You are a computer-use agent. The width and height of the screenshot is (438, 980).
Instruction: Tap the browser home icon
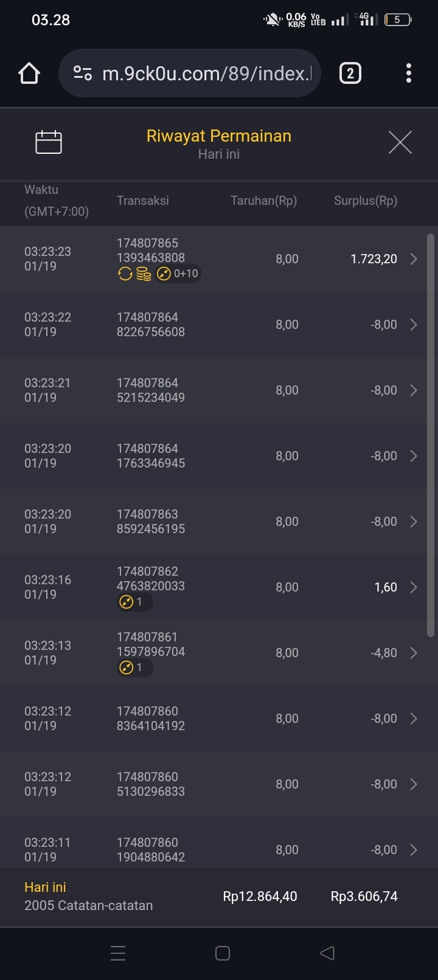[29, 74]
